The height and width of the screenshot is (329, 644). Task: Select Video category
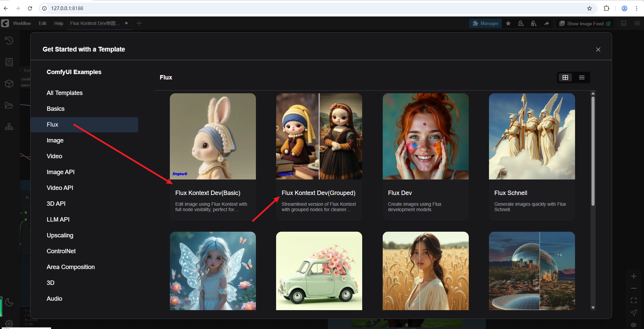pos(84,156)
